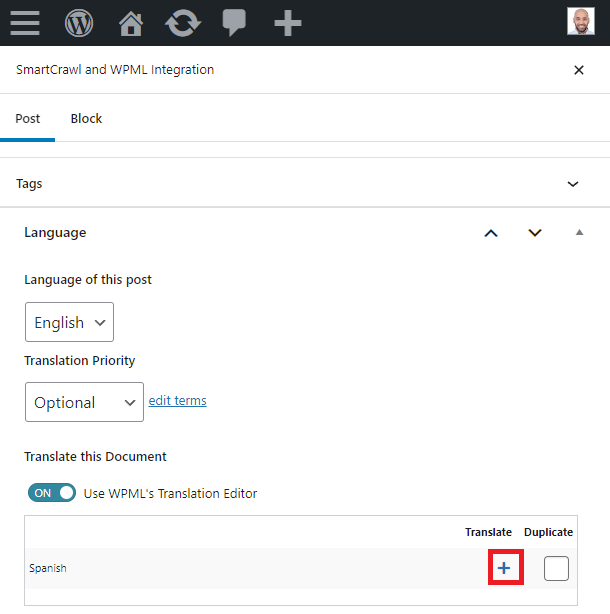
Task: Open the user avatar profile menu
Action: click(x=581, y=21)
